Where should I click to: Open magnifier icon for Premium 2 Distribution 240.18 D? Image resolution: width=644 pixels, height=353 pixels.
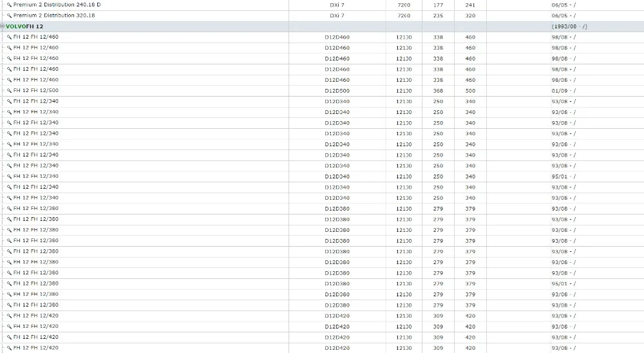pos(9,5)
